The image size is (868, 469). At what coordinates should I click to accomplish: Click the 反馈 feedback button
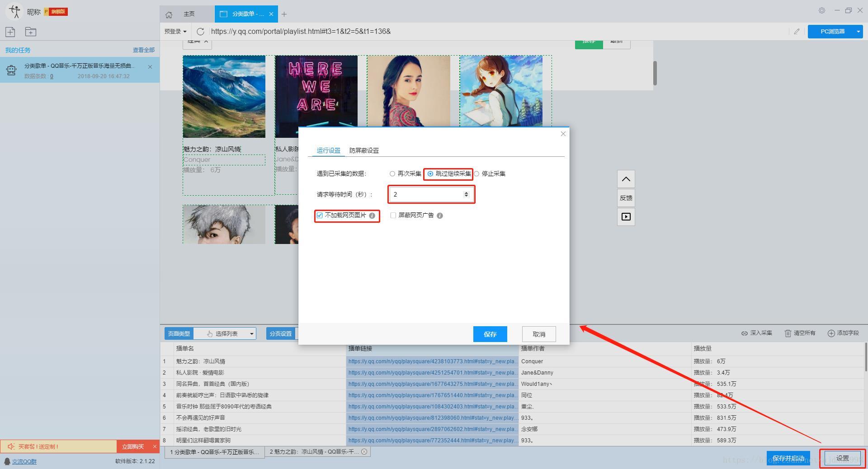(626, 198)
